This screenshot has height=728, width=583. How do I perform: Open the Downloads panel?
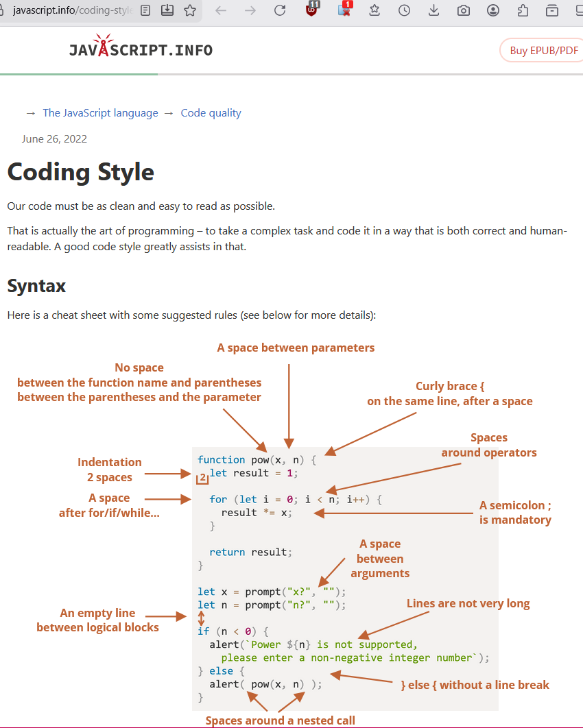pos(433,11)
